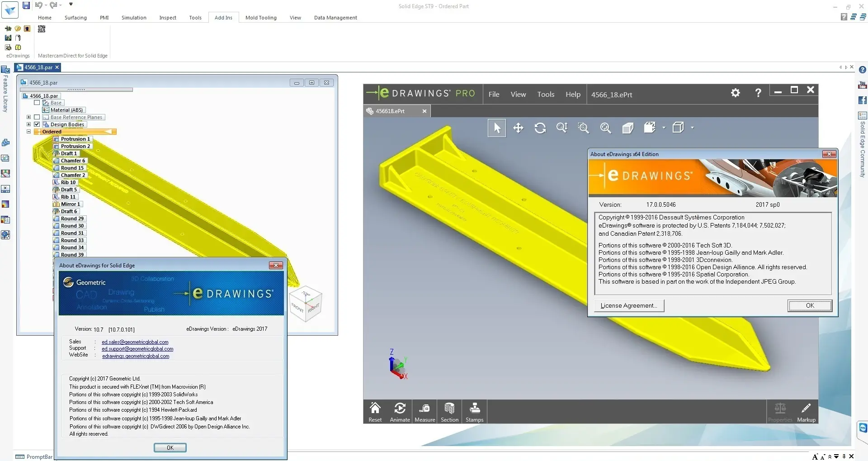The image size is (868, 461).
Task: Open the eDrawings Tools menu
Action: click(546, 95)
